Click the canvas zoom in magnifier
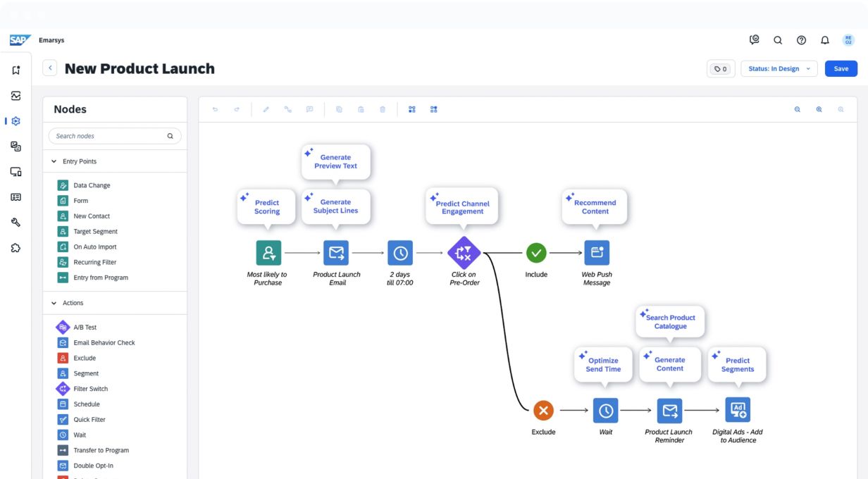The image size is (868, 479). (819, 109)
